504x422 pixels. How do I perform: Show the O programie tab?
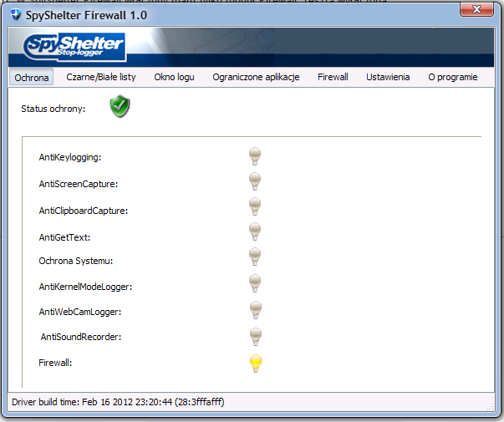(453, 77)
